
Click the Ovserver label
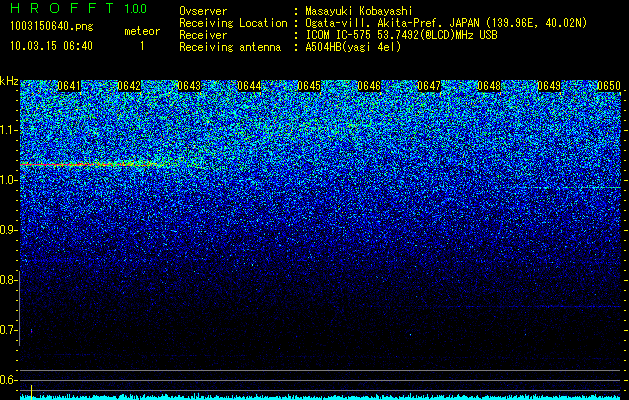click(x=203, y=11)
